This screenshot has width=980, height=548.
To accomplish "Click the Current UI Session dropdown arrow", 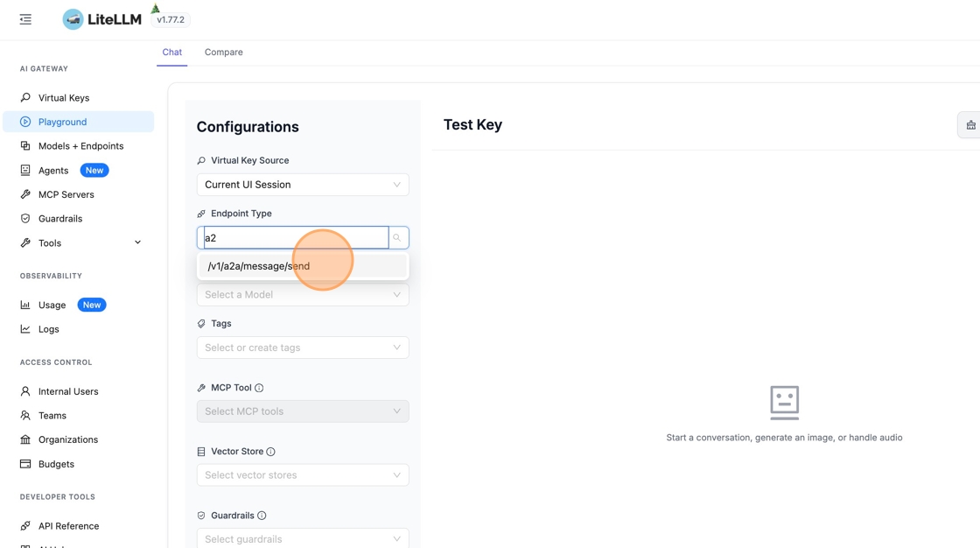I will point(397,185).
